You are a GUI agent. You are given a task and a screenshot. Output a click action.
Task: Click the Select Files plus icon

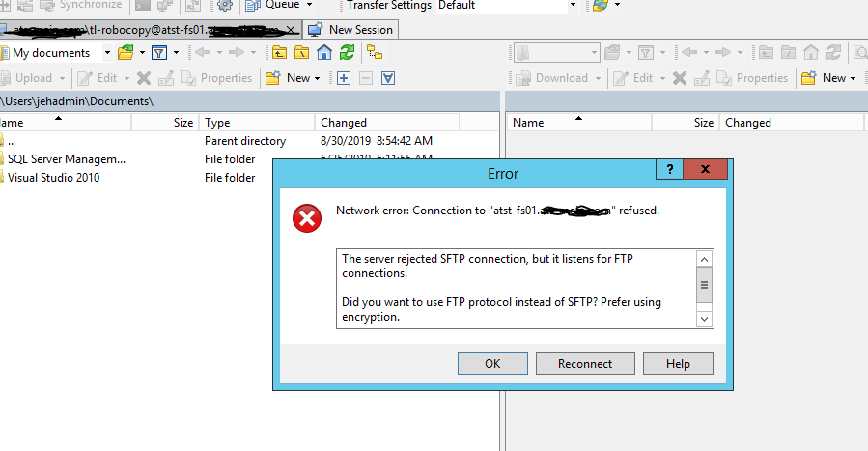[343, 78]
